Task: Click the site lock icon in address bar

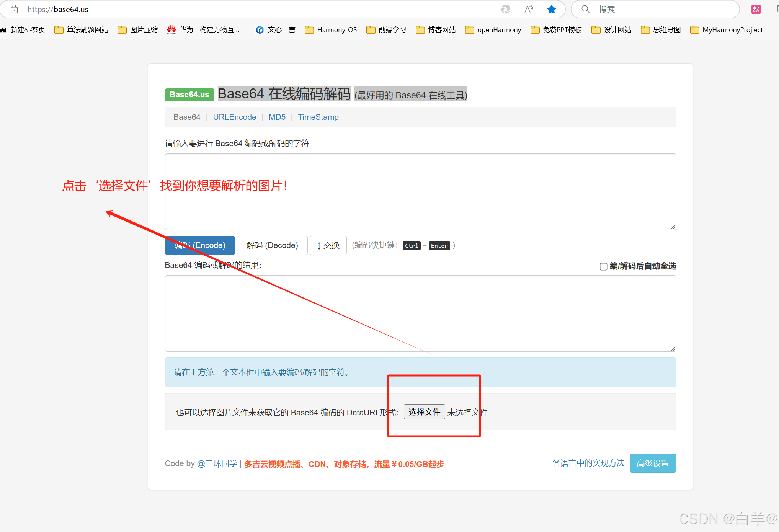Action: point(14,9)
